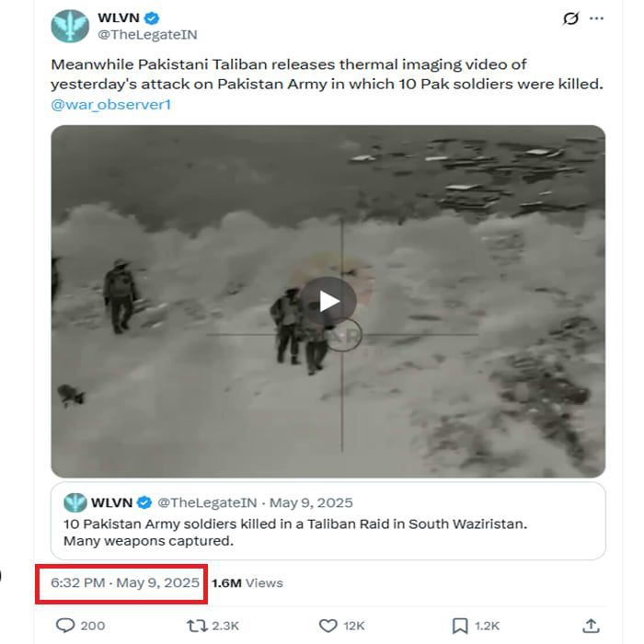Reply to the post via the comment icon
This screenshot has height=644, width=644.
pos(65,626)
